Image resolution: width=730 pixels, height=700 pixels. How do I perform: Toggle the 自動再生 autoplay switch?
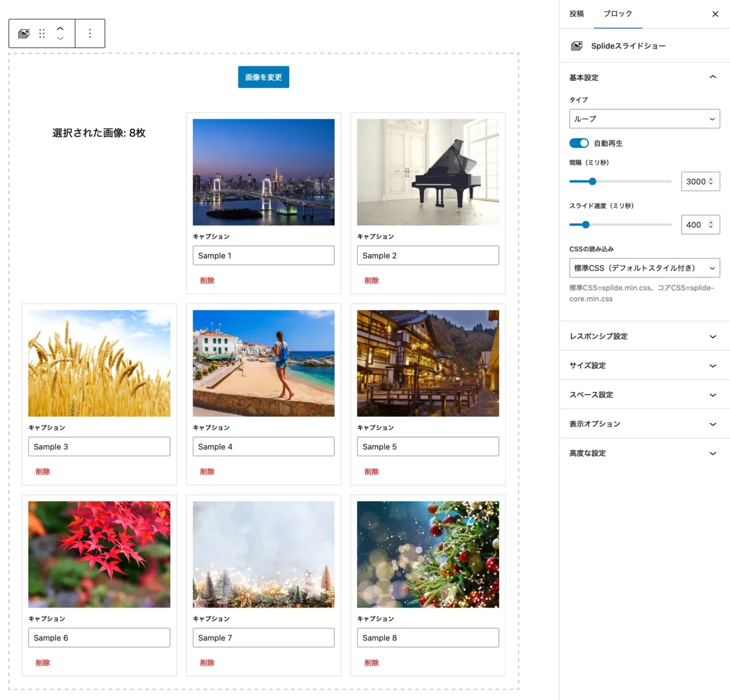click(579, 143)
